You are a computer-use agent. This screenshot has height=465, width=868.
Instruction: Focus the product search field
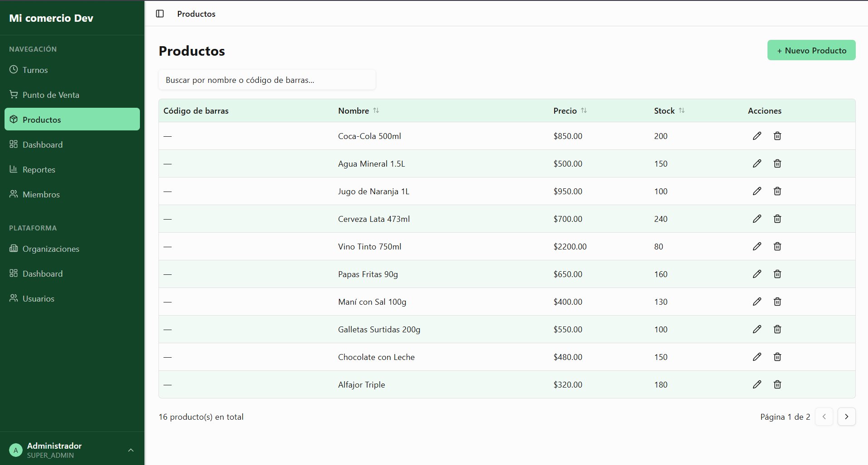point(267,80)
